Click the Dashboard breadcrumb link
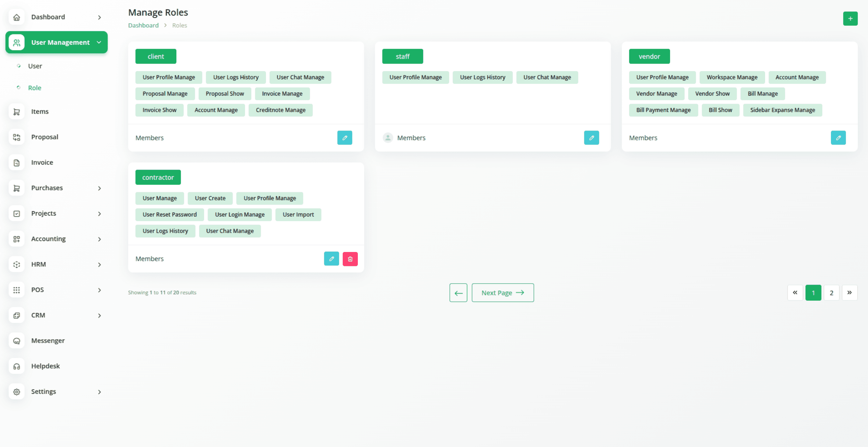Screen dimensions: 868x447 [x=143, y=25]
